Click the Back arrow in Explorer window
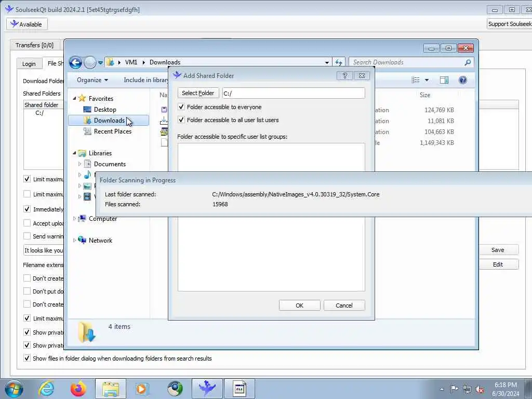The height and width of the screenshot is (399, 532). [75, 62]
